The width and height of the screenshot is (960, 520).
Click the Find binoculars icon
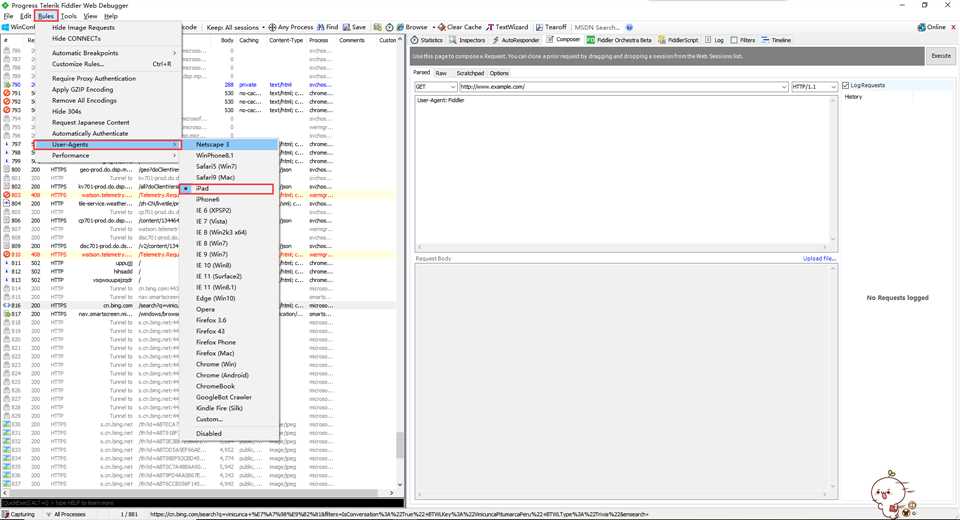[320, 27]
